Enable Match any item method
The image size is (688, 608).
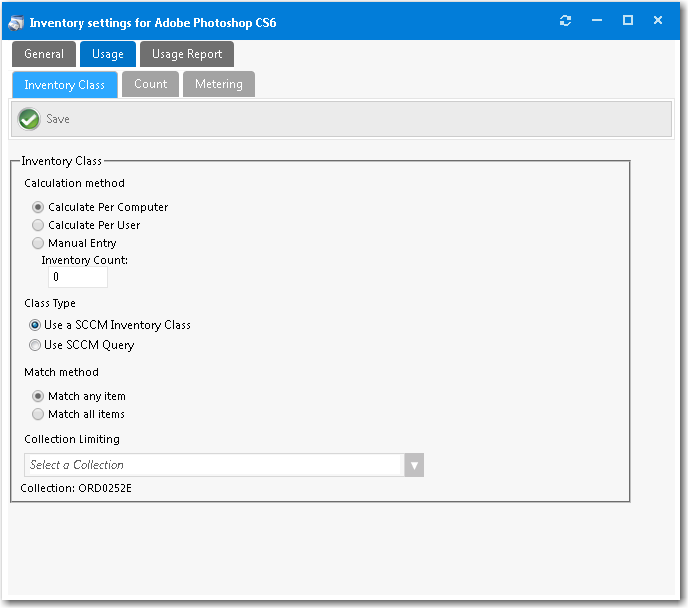click(x=39, y=396)
